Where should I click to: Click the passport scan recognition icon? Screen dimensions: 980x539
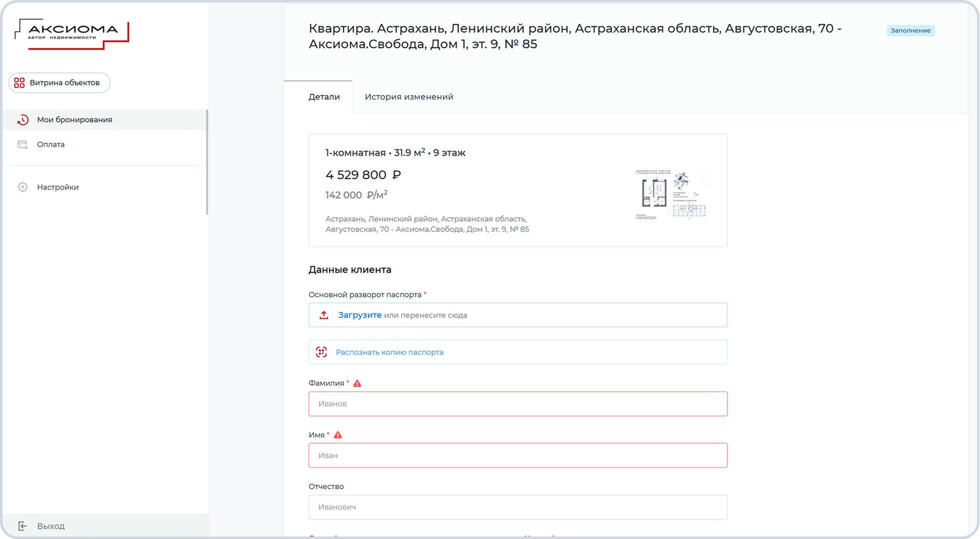(x=321, y=352)
